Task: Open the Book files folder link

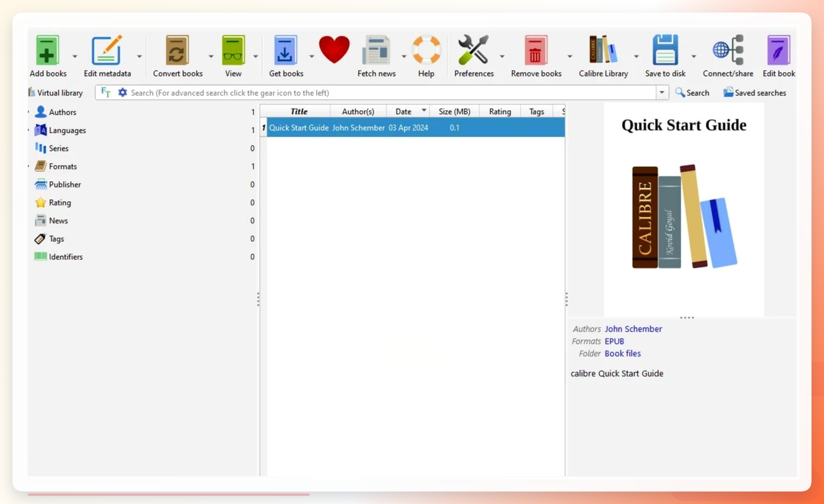Action: tap(623, 354)
